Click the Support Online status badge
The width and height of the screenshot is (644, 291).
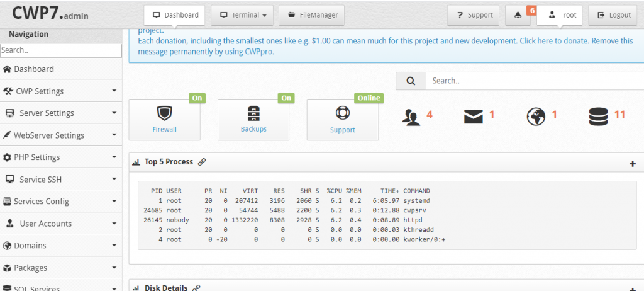(369, 98)
